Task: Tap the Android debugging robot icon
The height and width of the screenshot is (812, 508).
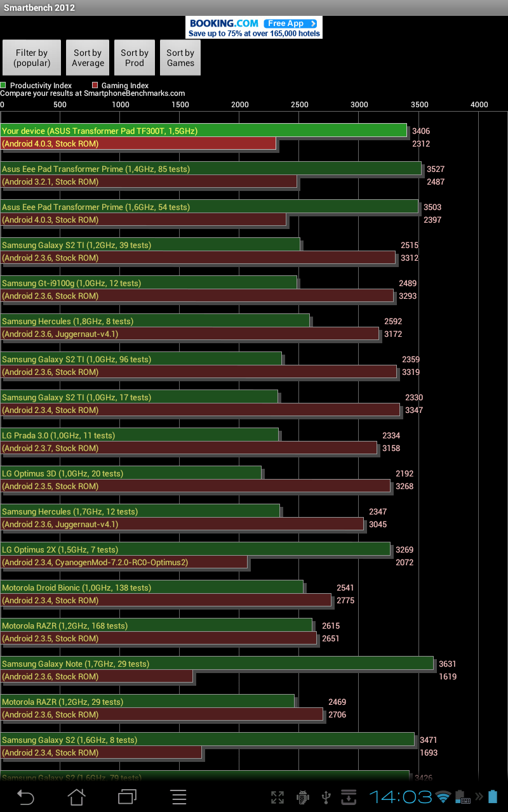Action: 303,797
